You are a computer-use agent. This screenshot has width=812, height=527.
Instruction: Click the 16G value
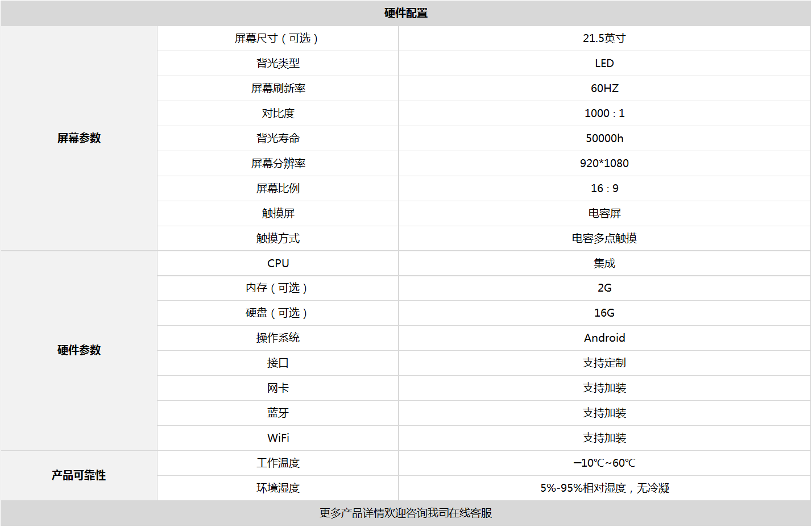pyautogui.click(x=604, y=313)
